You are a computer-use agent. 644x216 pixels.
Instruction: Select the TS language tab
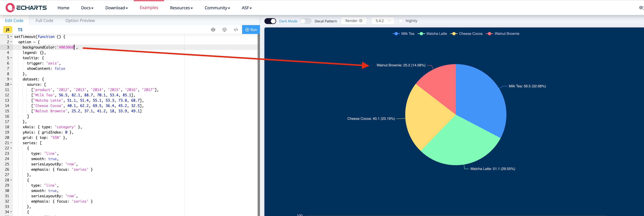tap(20, 30)
